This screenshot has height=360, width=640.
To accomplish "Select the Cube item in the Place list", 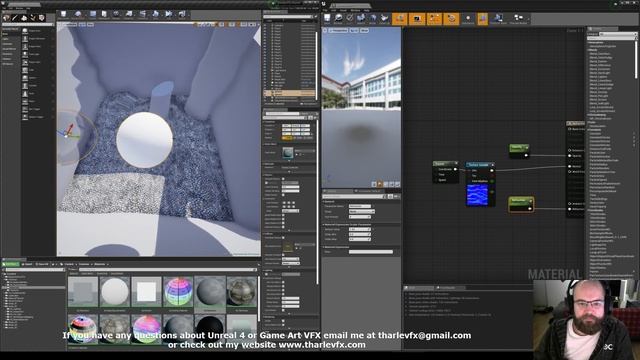I will click(37, 70).
